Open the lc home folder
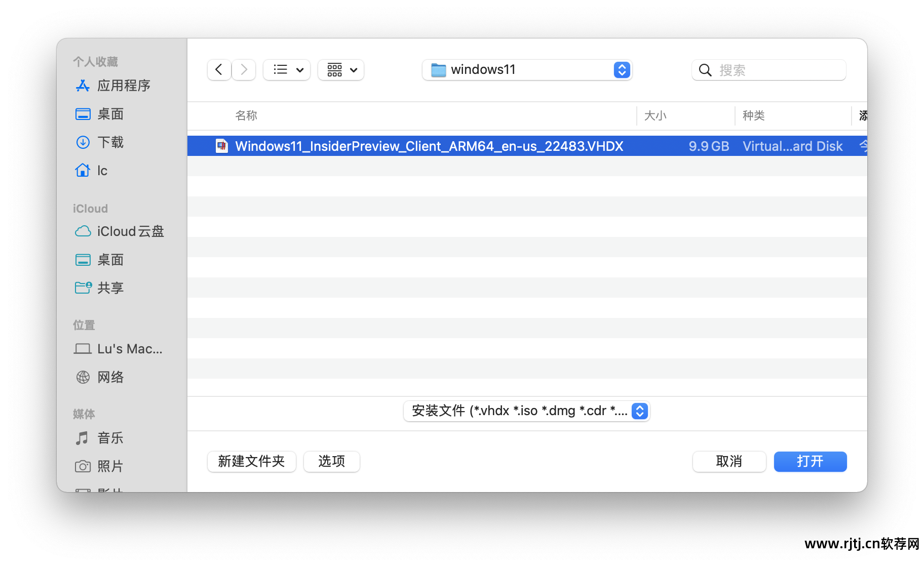Image resolution: width=924 pixels, height=567 pixels. click(x=92, y=171)
